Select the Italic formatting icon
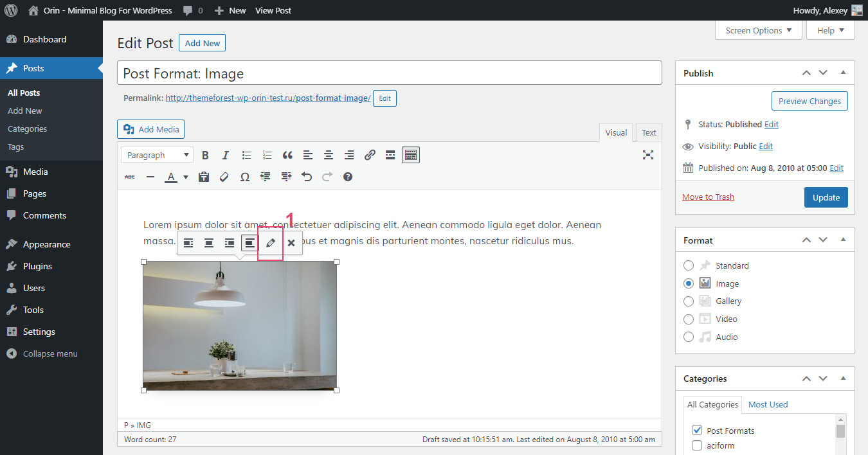868x455 pixels. pyautogui.click(x=226, y=154)
